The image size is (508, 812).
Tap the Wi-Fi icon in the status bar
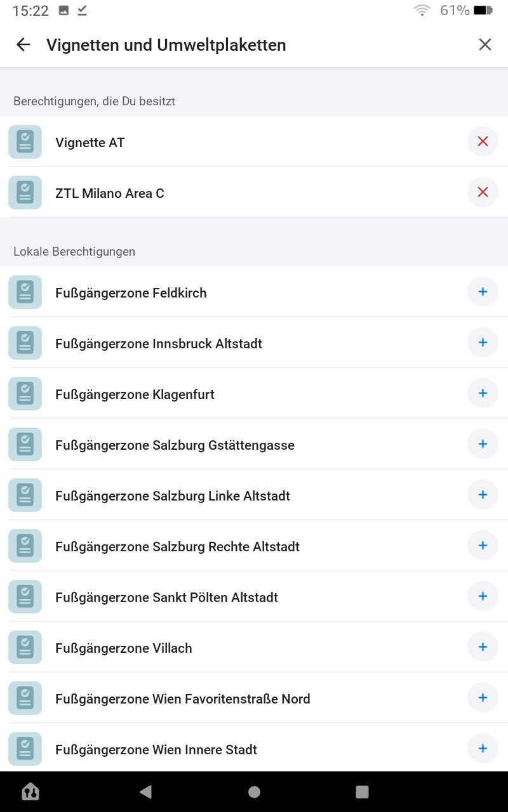[422, 10]
